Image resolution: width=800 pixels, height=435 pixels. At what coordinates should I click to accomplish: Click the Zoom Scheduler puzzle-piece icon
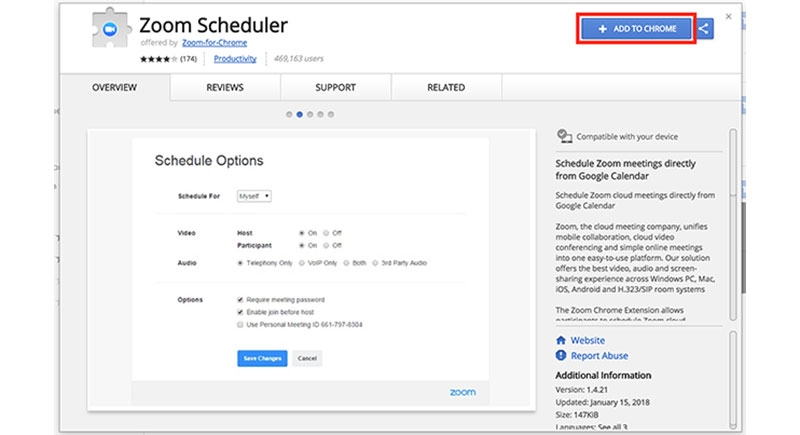(109, 28)
